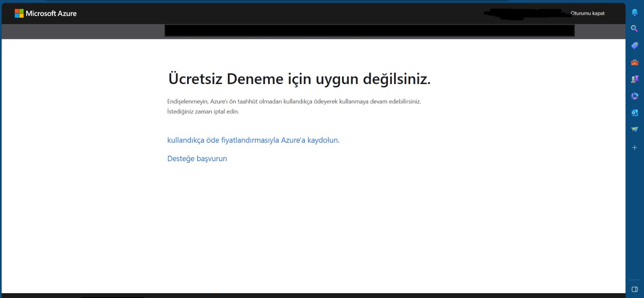Click the text İstediğiniz zaman iptal edin
644x298 pixels.
(x=203, y=112)
